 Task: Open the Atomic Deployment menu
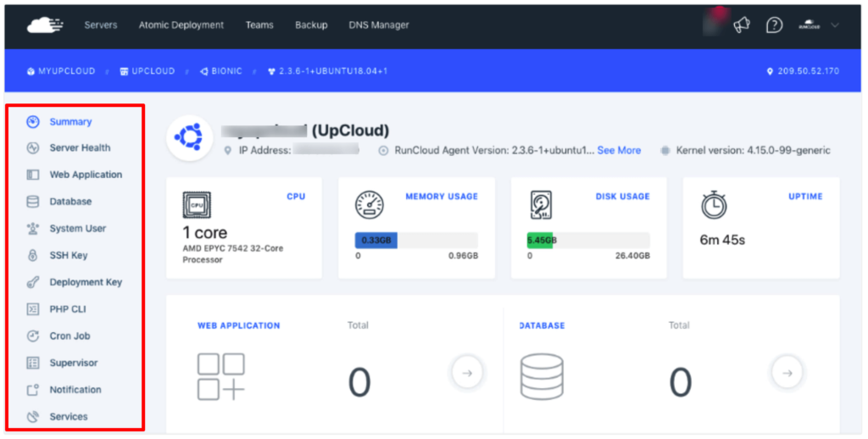tap(181, 25)
